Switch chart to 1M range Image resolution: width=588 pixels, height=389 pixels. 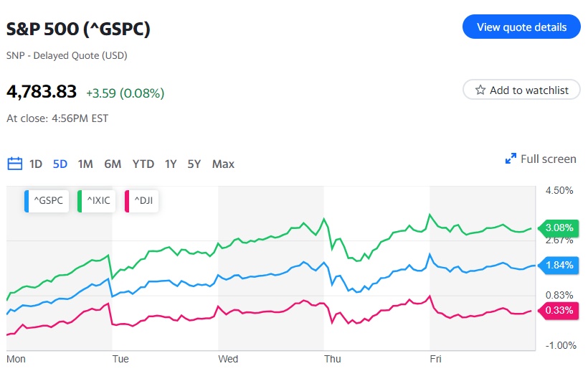pos(85,164)
